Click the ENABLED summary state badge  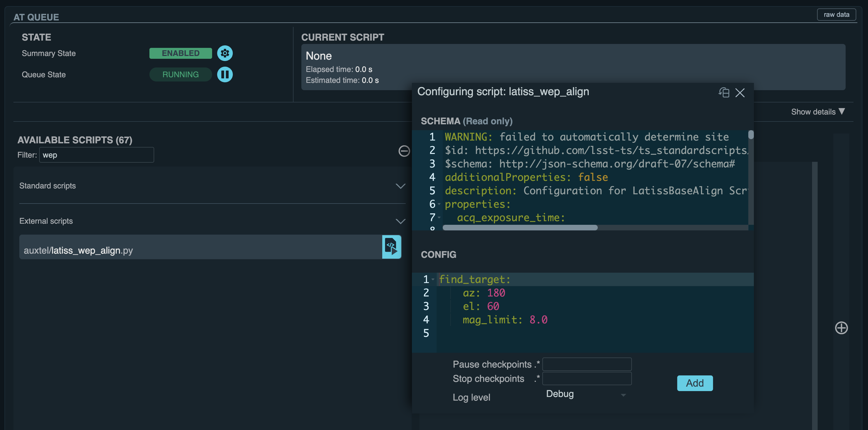180,53
